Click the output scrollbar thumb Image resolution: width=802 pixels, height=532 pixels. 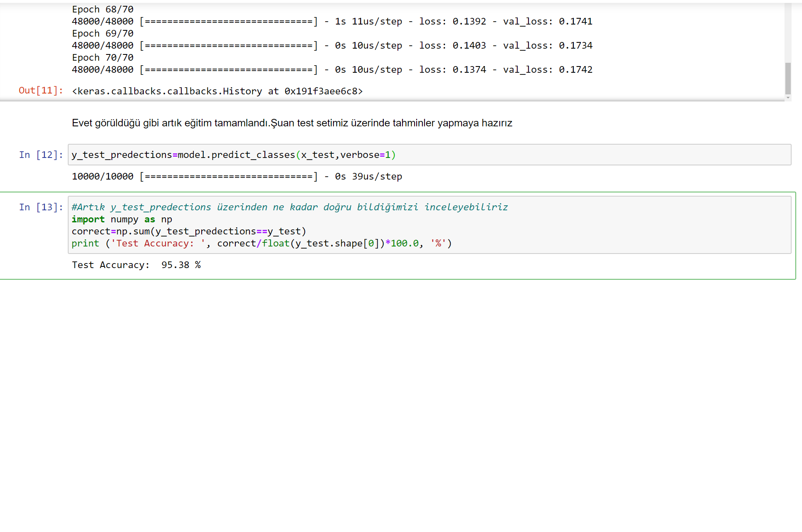[788, 79]
